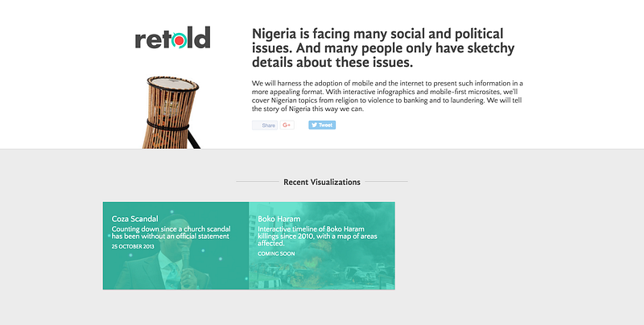The width and height of the screenshot is (644, 325).
Task: Open the Coza Scandal title link
Action: pos(134,219)
